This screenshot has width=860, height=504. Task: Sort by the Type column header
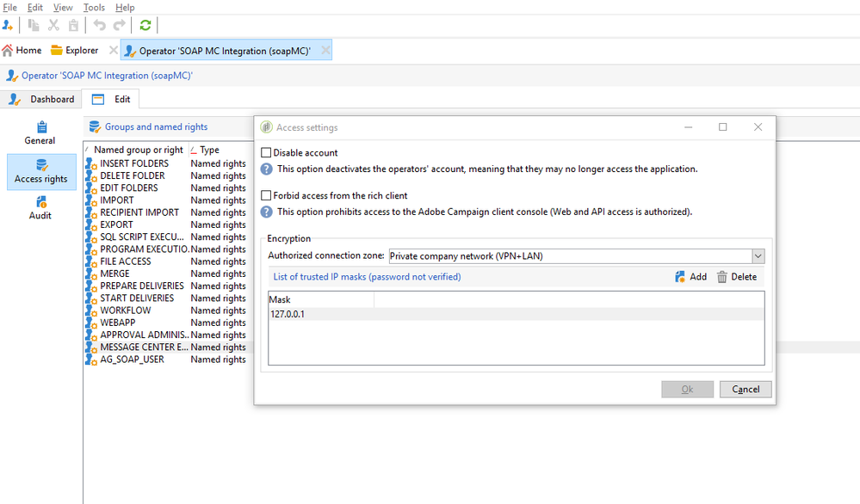coord(209,150)
